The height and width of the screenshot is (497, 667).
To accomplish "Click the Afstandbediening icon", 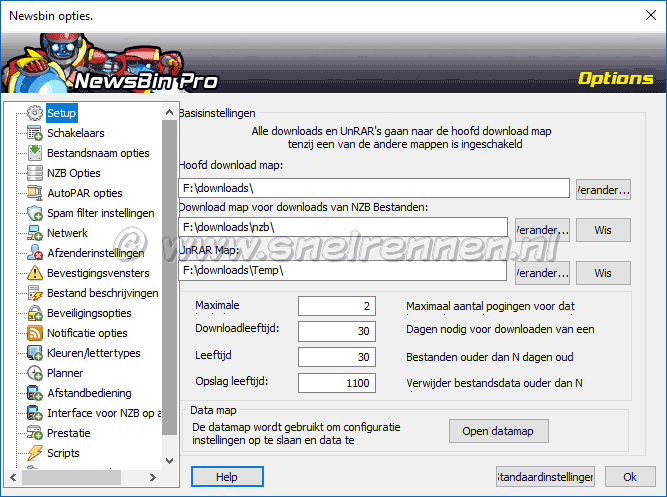I will coord(34,393).
